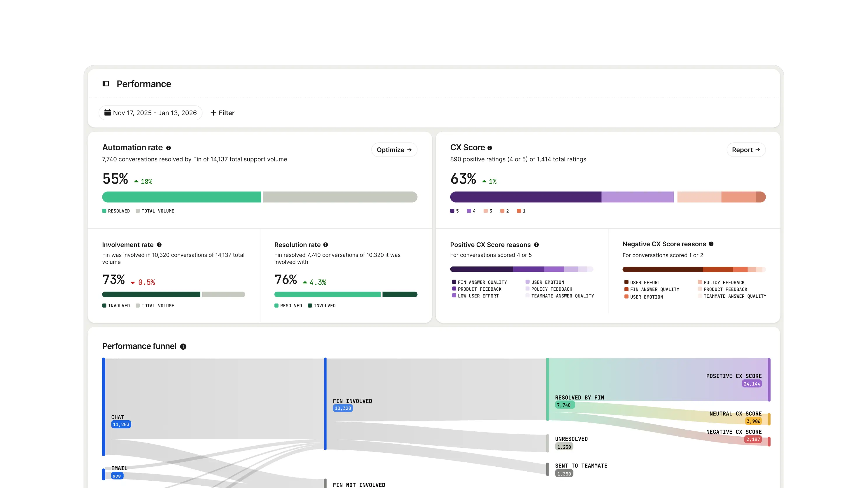Click the TOTAL VOLUME legend under Automation rate
The width and height of the screenshot is (868, 488).
155,211
